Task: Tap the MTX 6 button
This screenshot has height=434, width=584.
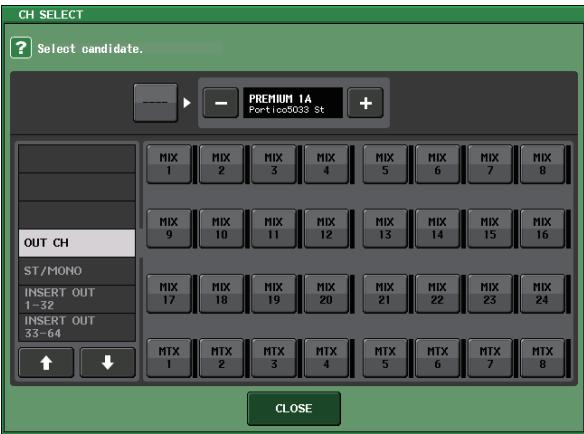Action: click(x=438, y=358)
